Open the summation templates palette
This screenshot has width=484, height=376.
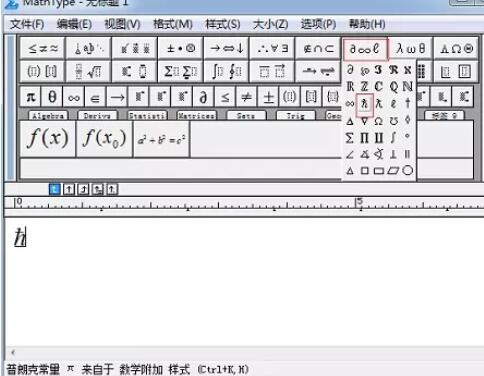pyautogui.click(x=181, y=71)
